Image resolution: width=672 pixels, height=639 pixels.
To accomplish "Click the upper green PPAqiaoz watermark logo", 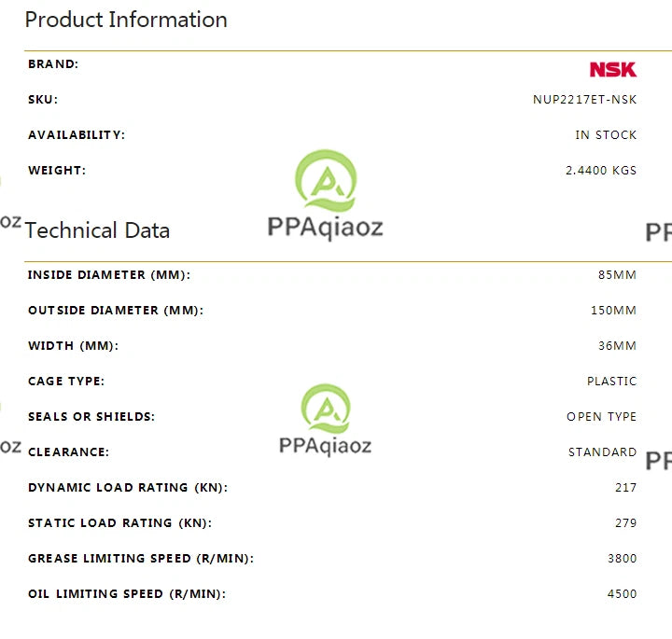I will tap(326, 180).
